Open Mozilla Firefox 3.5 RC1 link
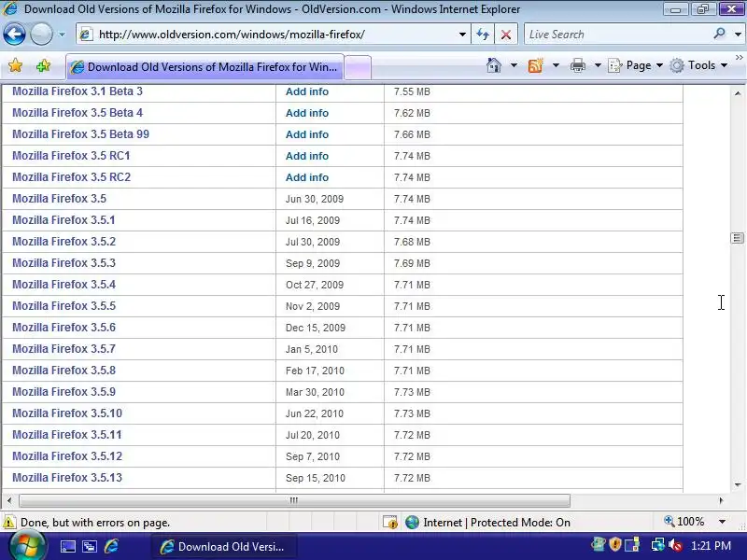747x560 pixels. 71,156
